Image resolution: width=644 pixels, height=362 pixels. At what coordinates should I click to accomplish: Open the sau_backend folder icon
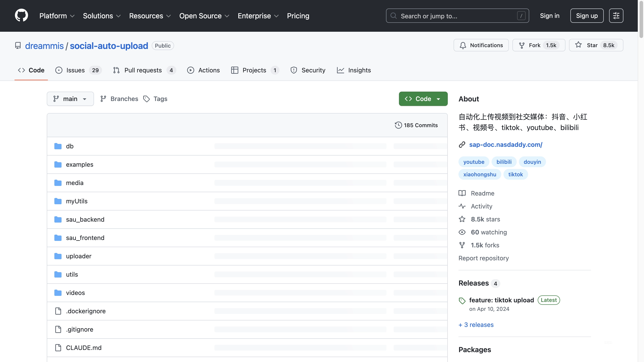point(58,219)
